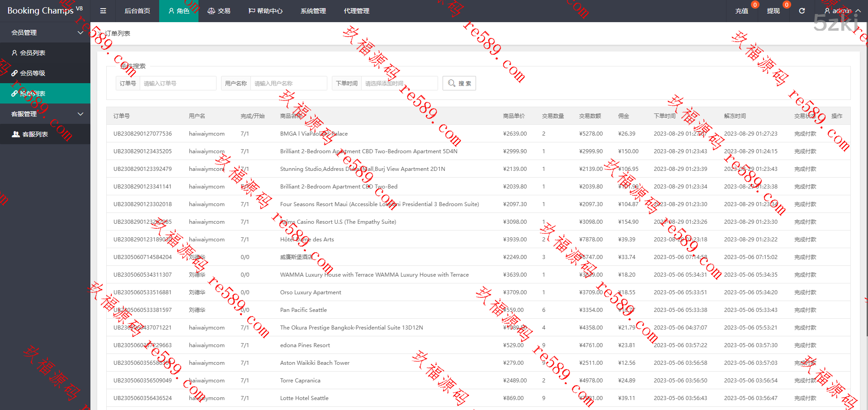
Task: Click the 角色 person icon tab
Action: point(171,11)
